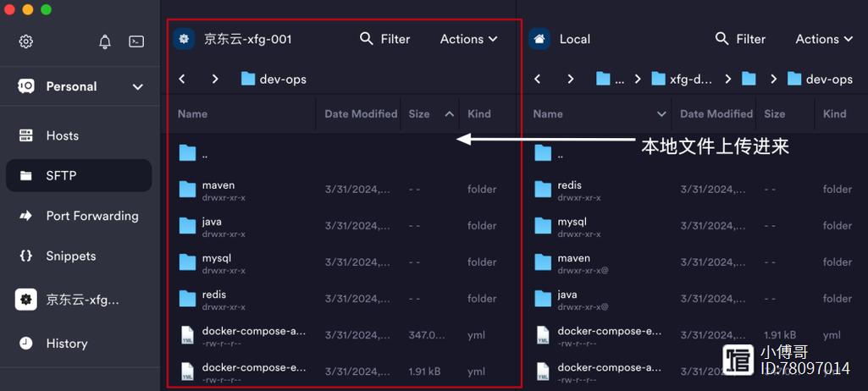Image resolution: width=868 pixels, height=391 pixels.
Task: Click the 347.0... size value in remote pane
Action: (427, 335)
